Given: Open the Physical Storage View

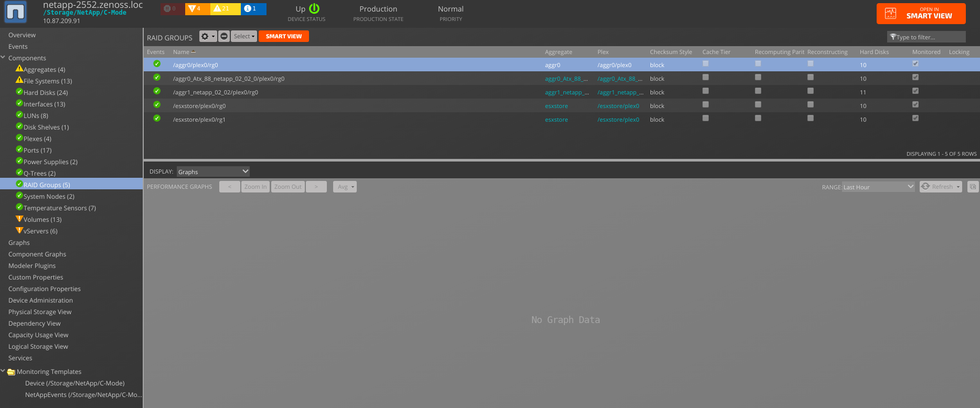Looking at the screenshot, I should pos(40,312).
